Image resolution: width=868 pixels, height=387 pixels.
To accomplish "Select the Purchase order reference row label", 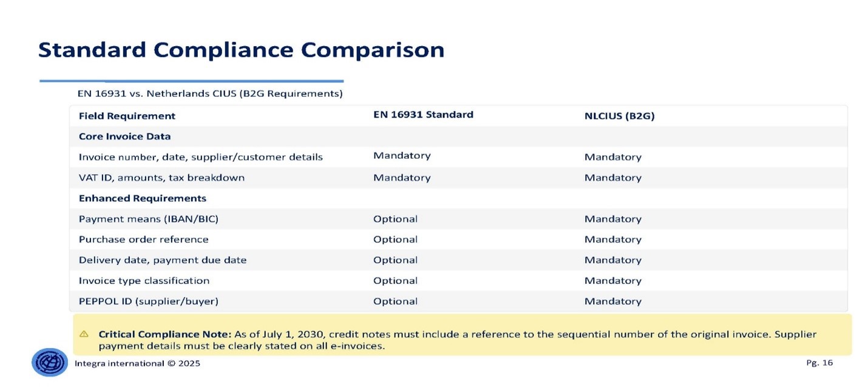I will [143, 240].
